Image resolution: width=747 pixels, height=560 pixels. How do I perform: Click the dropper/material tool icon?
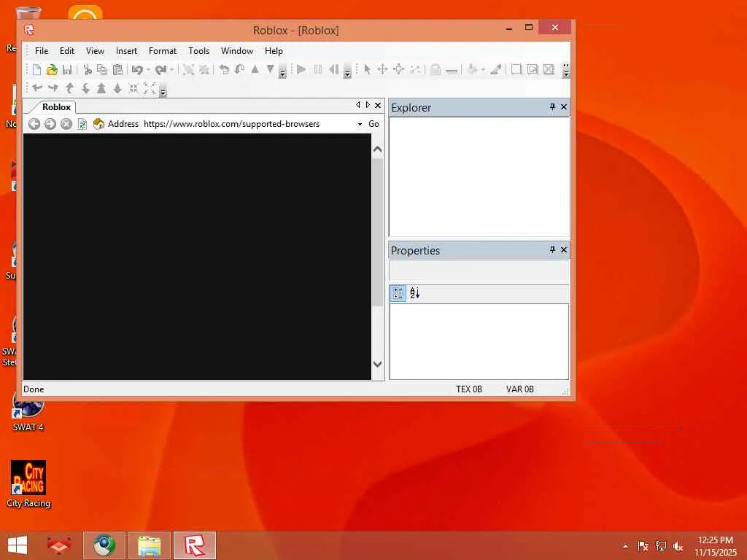pos(496,69)
